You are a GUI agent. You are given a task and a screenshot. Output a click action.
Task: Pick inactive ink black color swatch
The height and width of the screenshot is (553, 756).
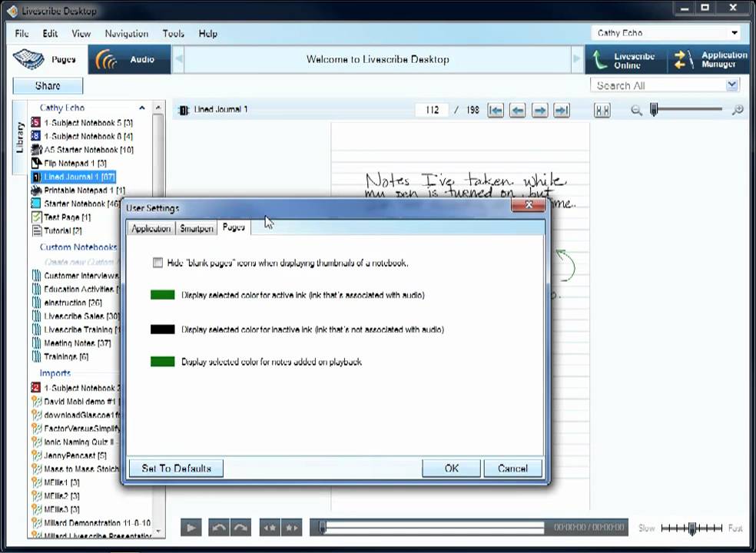click(x=162, y=329)
